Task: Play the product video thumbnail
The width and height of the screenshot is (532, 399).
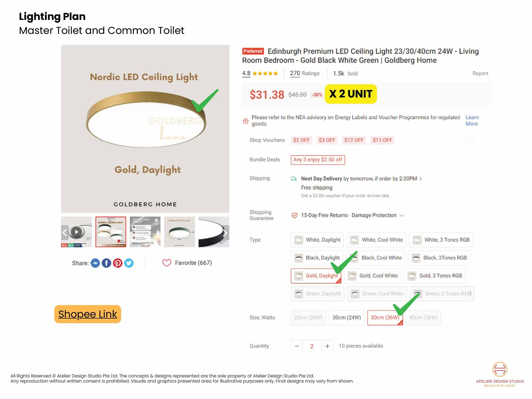Action: 76,232
